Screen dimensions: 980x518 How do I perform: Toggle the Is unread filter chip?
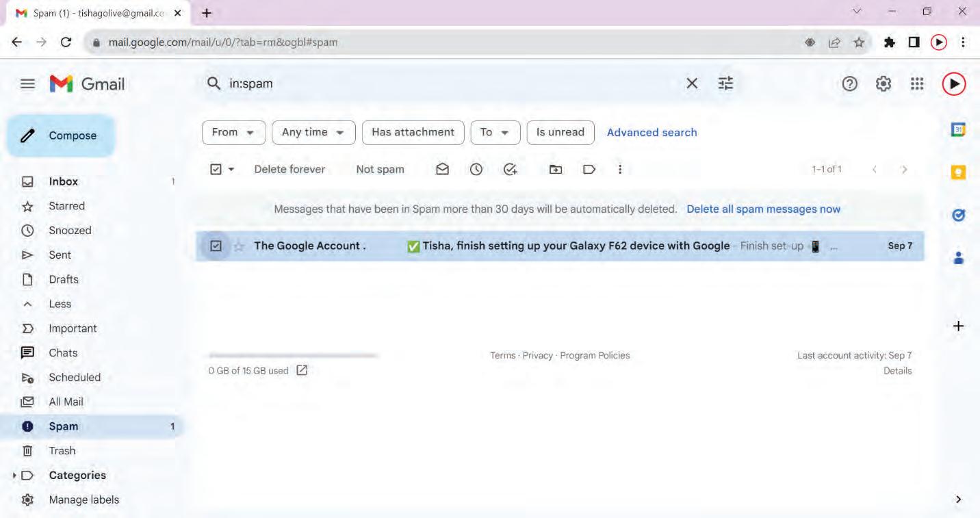560,133
